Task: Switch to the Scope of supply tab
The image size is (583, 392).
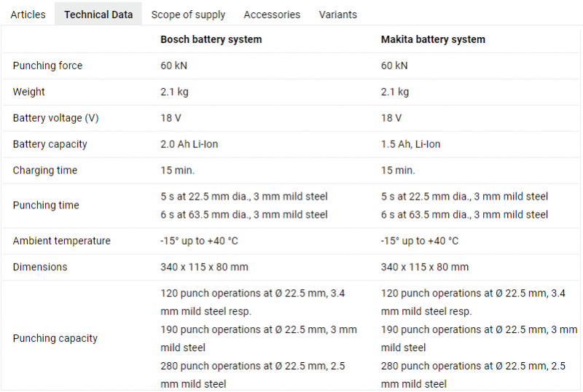Action: coord(188,15)
